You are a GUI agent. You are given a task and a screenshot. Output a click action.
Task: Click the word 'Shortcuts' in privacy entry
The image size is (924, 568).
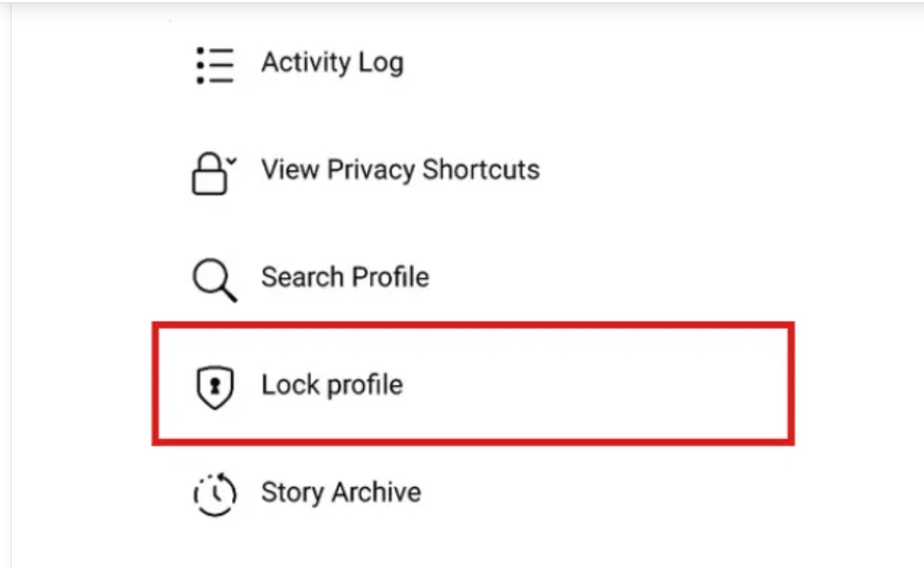481,169
